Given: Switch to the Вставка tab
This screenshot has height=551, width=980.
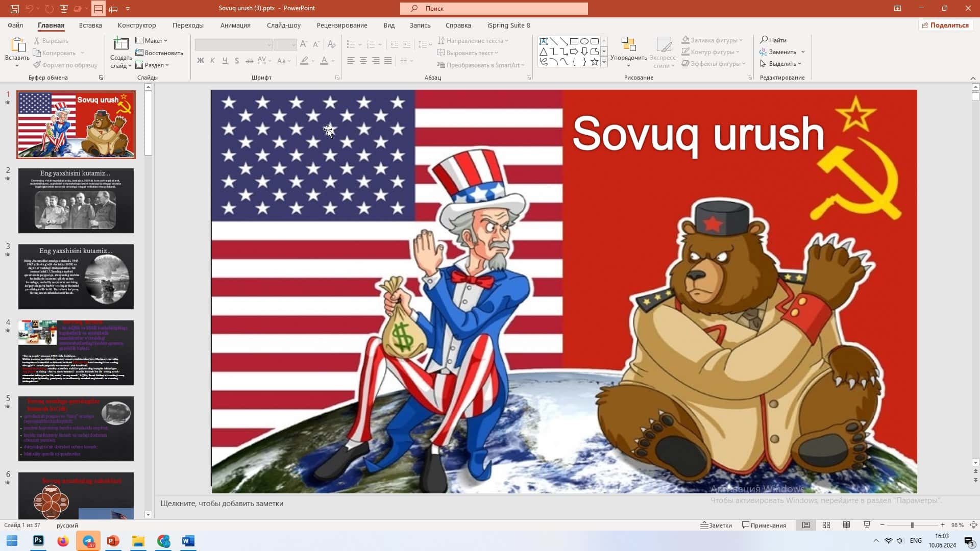Looking at the screenshot, I should [x=90, y=25].
